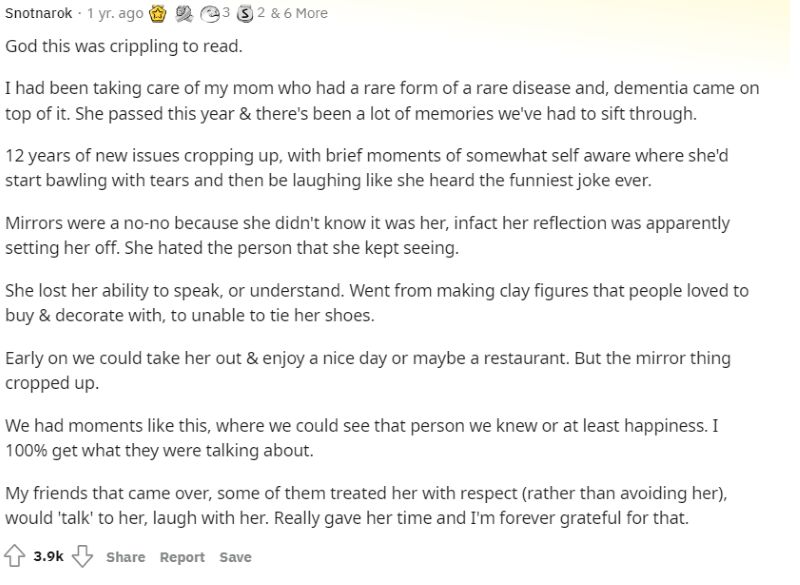800x585 pixels.
Task: Report this comment
Action: (x=182, y=557)
